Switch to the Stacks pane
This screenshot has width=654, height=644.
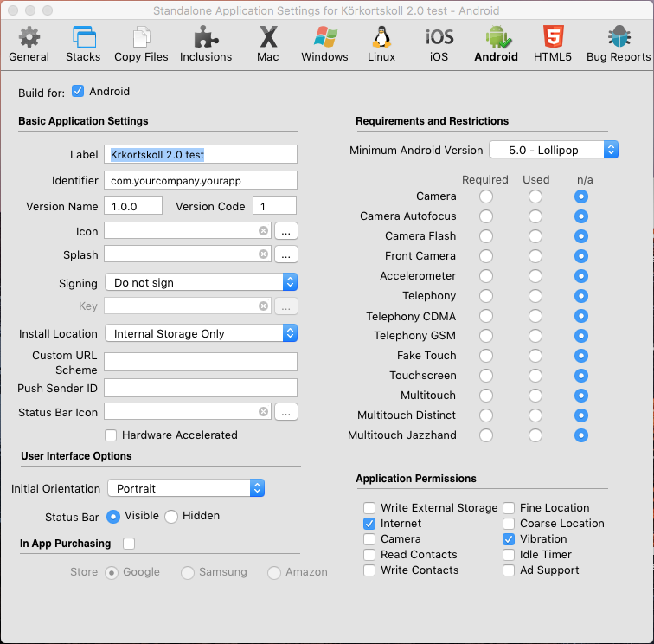pyautogui.click(x=83, y=43)
